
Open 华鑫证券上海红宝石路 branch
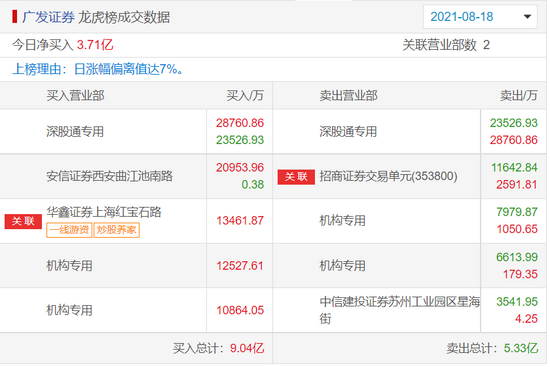pos(104,212)
